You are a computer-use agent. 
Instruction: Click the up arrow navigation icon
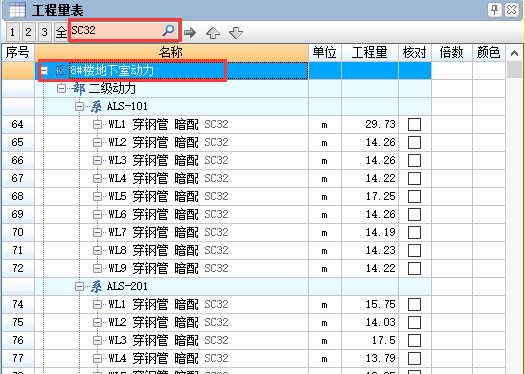(x=213, y=33)
